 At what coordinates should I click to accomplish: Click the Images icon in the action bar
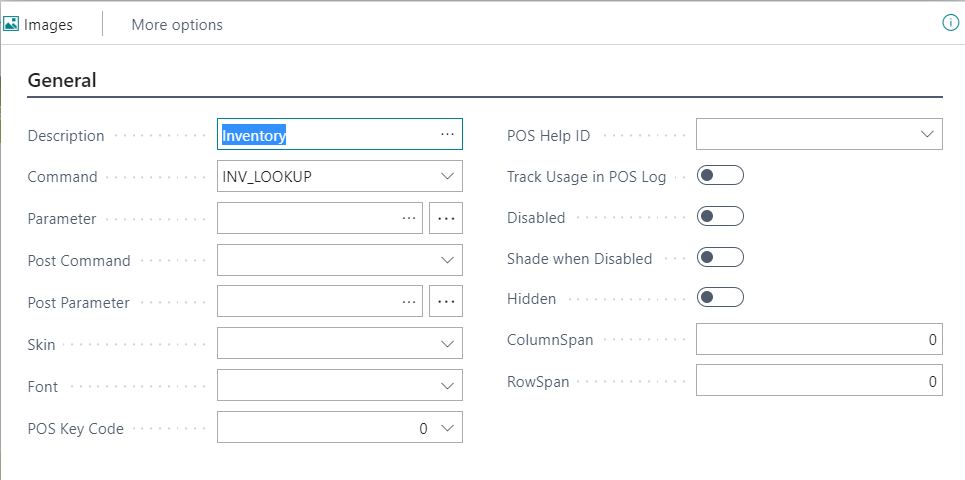click(x=12, y=24)
